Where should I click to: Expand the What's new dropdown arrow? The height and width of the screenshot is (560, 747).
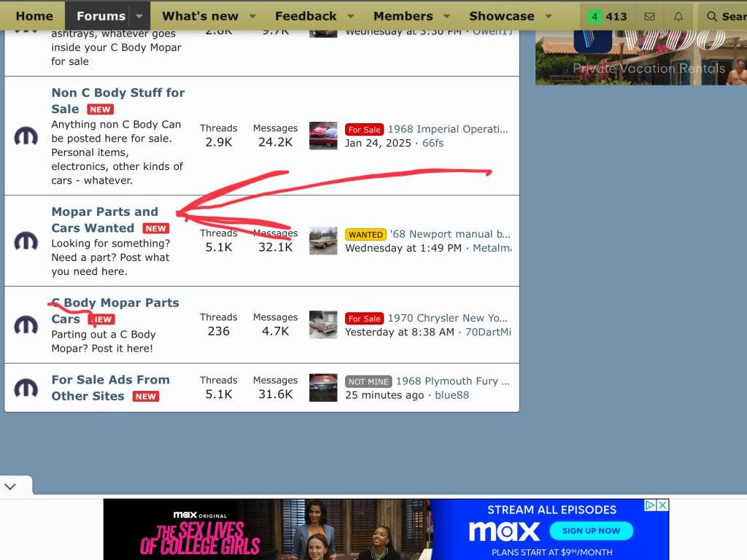(252, 16)
